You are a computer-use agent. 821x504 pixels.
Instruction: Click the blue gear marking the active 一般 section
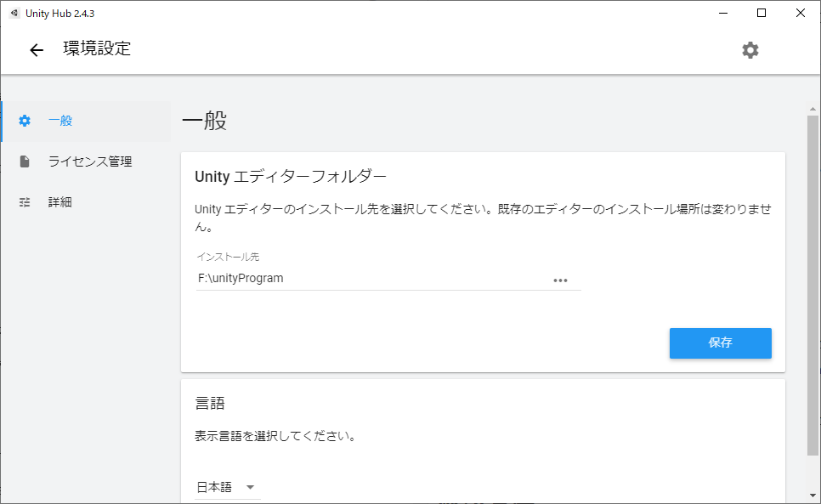coord(25,121)
